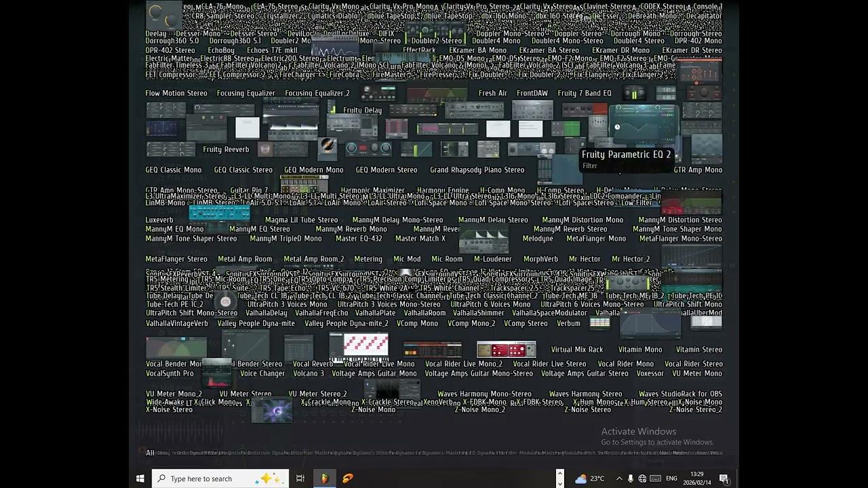Screen dimensions: 868x488
Task: Open the network globe tray icon
Action: [642, 479]
